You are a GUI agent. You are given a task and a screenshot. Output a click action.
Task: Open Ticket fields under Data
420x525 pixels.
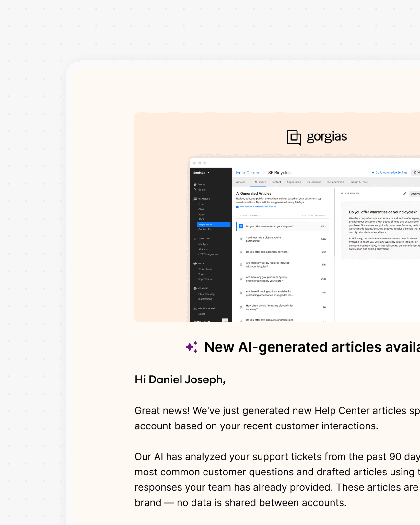pyautogui.click(x=205, y=269)
